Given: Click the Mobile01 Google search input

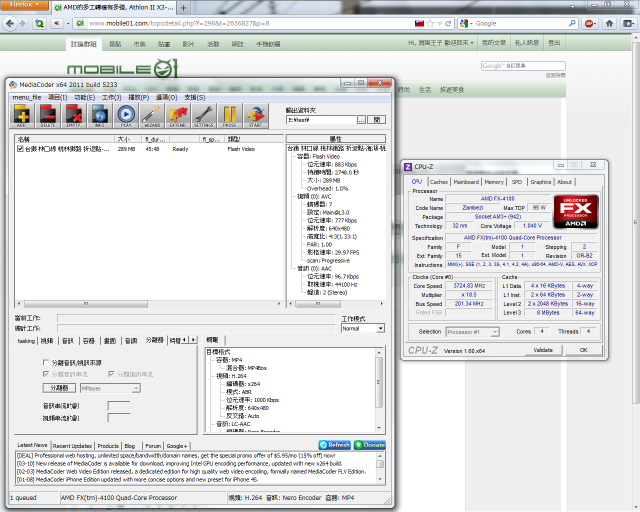Looking at the screenshot, I should click(523, 65).
